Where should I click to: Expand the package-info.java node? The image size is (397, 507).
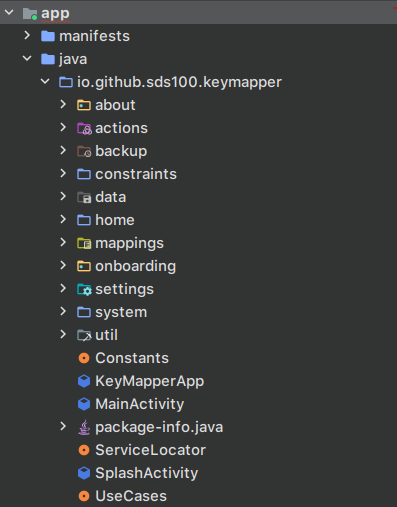(x=63, y=426)
